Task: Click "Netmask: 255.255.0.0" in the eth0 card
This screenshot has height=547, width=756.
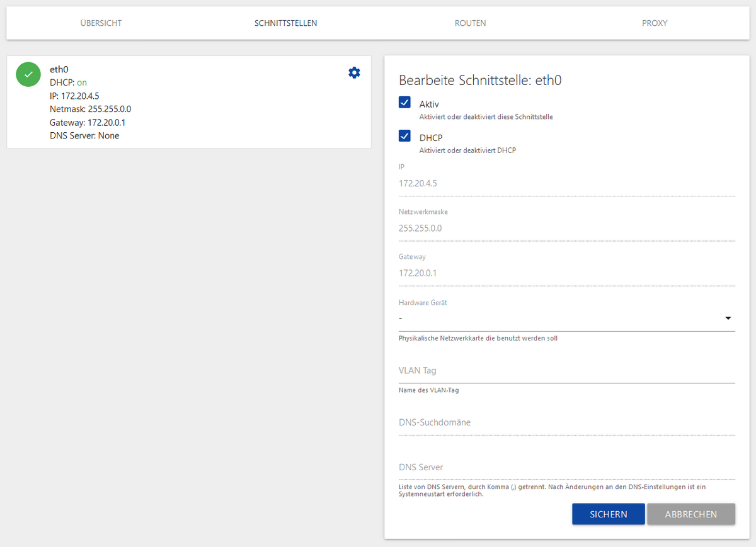Action: (91, 109)
